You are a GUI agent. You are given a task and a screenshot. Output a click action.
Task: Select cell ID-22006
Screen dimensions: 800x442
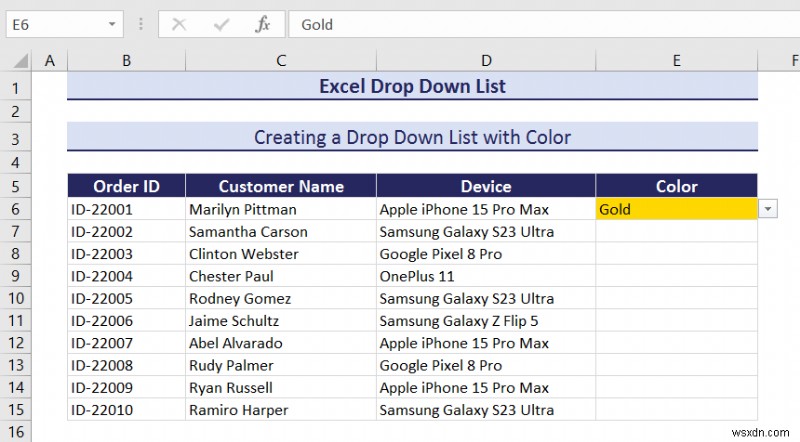(x=127, y=321)
